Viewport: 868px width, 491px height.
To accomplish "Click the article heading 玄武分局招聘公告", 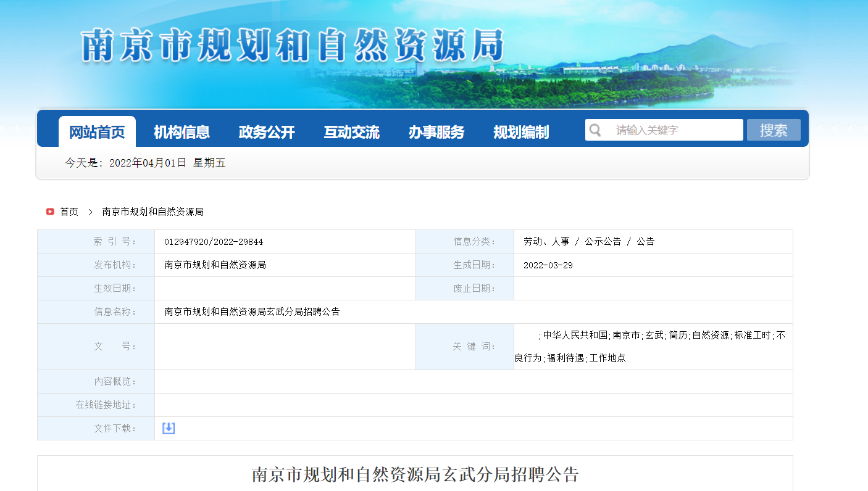I will [x=415, y=474].
